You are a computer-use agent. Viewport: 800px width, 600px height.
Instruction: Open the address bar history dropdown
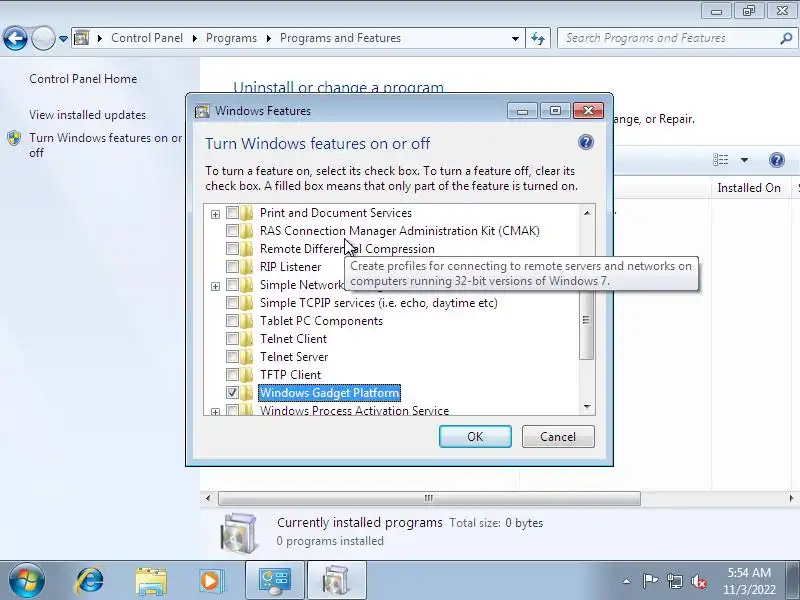pyautogui.click(x=515, y=39)
